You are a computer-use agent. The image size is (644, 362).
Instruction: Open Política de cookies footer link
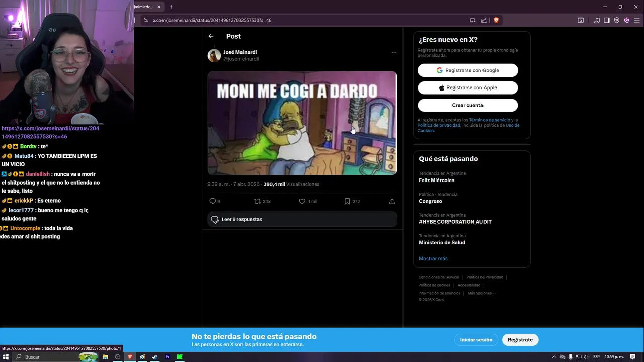(x=434, y=285)
